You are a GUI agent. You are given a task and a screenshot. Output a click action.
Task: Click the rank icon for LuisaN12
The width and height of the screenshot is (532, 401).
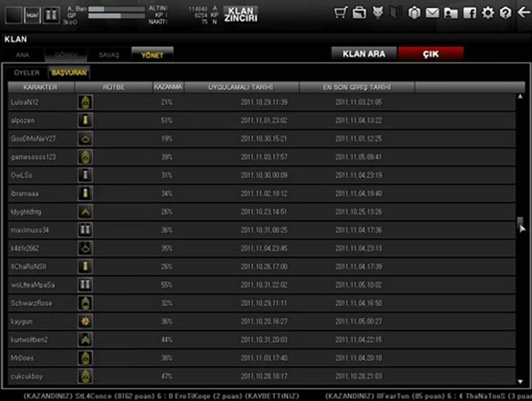point(85,102)
